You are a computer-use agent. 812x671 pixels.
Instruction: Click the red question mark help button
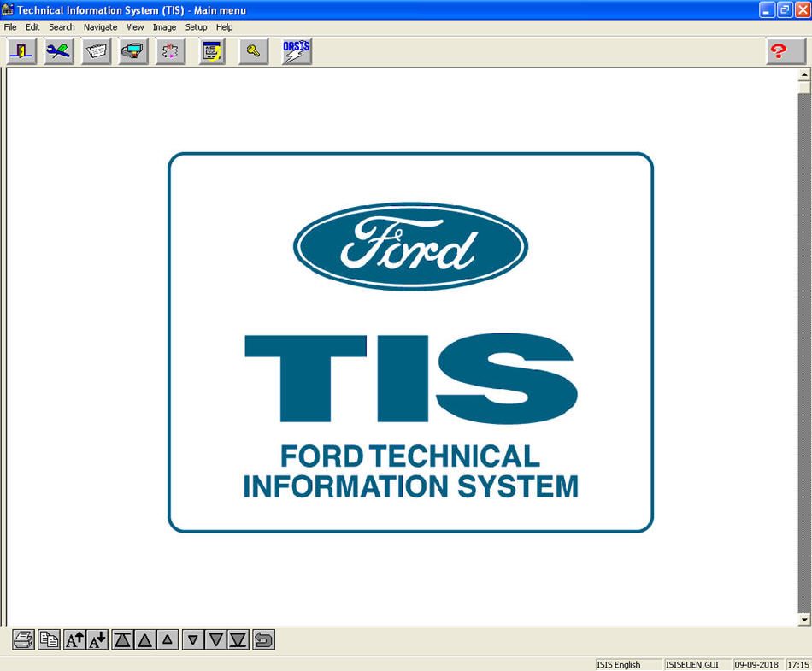pyautogui.click(x=786, y=51)
